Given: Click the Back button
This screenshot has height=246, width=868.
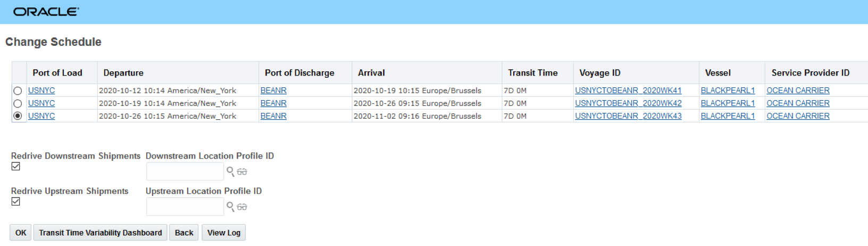Looking at the screenshot, I should pyautogui.click(x=184, y=233).
